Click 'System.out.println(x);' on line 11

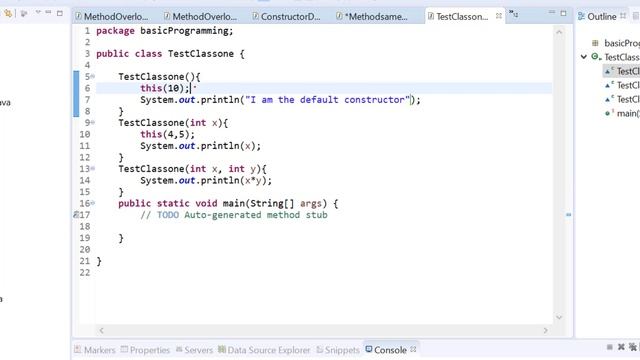coord(200,146)
